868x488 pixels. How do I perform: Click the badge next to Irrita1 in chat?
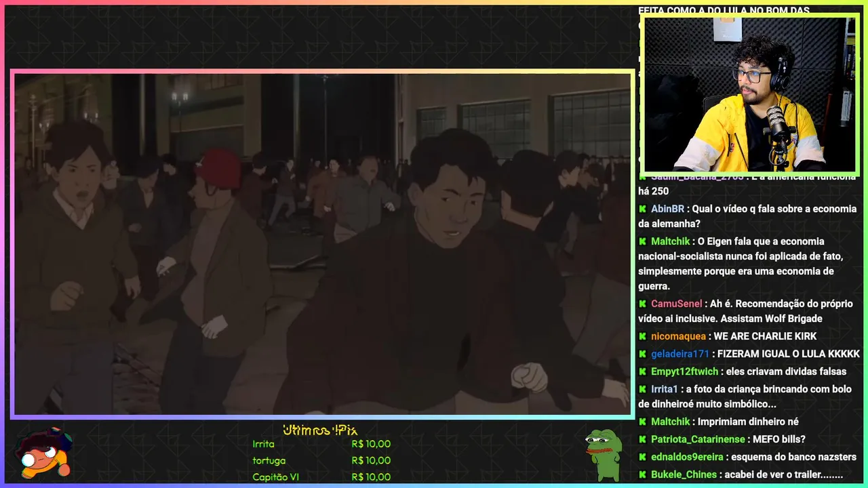[642, 389]
